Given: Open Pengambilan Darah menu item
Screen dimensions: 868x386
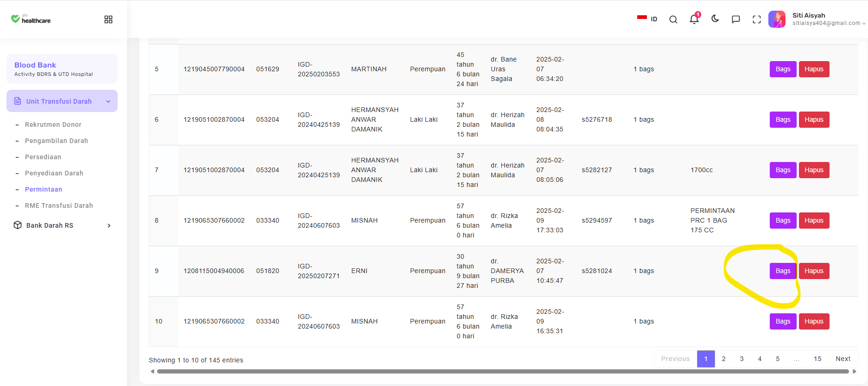Looking at the screenshot, I should pos(57,141).
